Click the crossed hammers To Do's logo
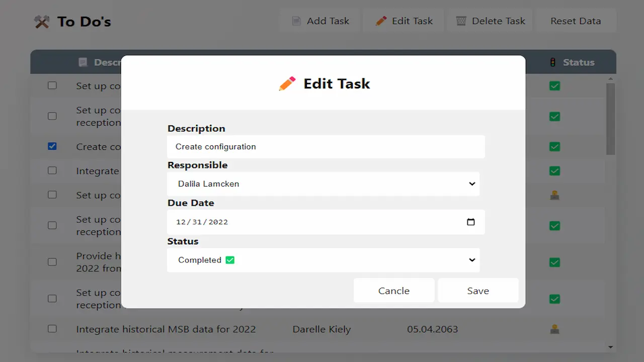 pos(42,21)
